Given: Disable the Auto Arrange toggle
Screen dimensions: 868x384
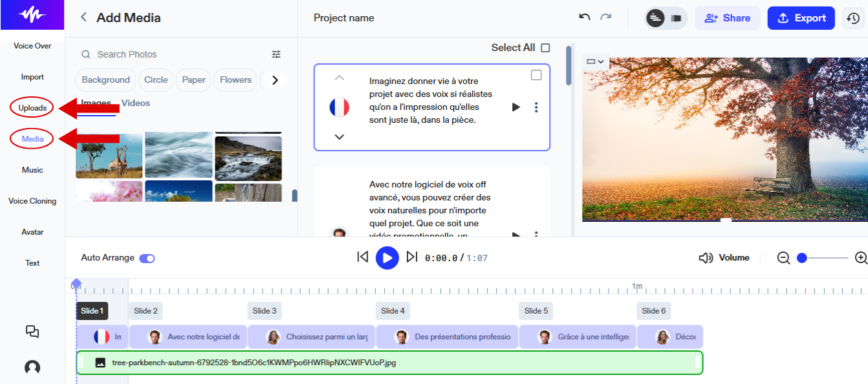Looking at the screenshot, I should coord(147,257).
